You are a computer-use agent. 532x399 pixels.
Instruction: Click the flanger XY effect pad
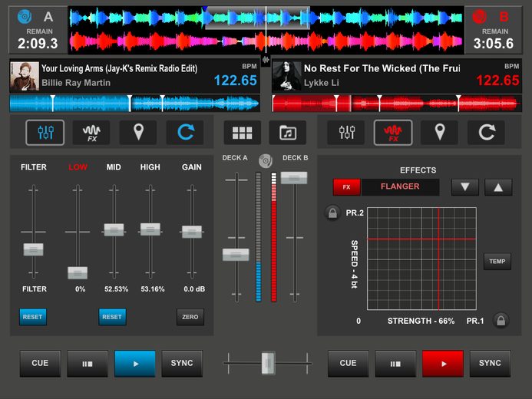(421, 259)
